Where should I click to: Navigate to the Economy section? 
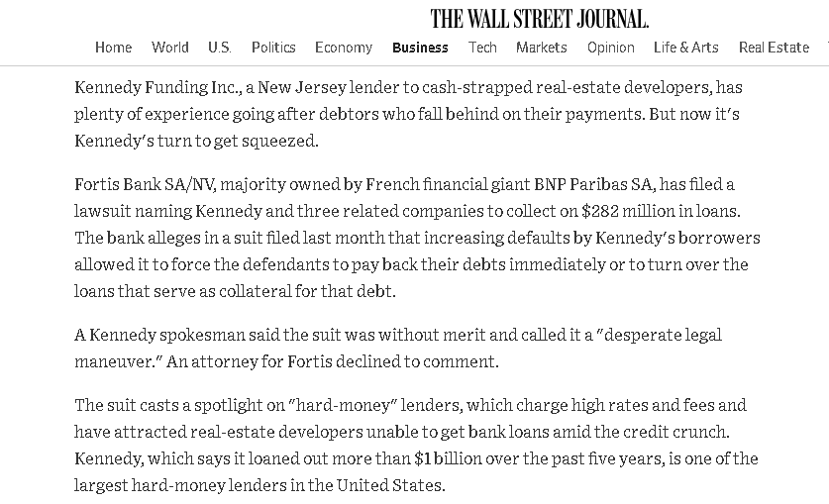click(x=344, y=48)
